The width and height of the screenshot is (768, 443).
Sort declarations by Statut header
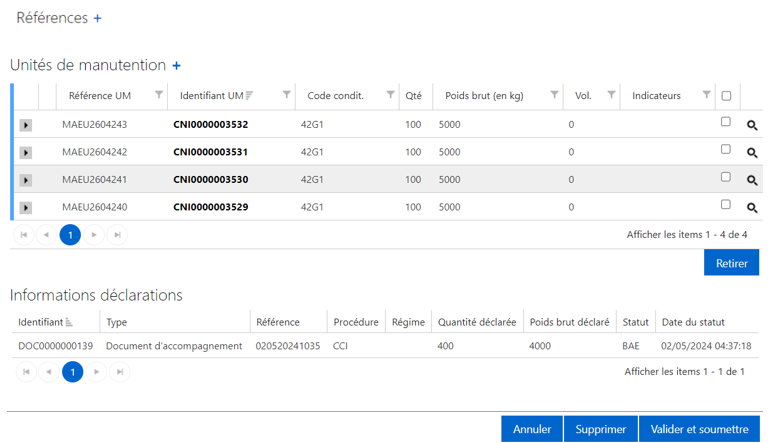click(x=635, y=322)
